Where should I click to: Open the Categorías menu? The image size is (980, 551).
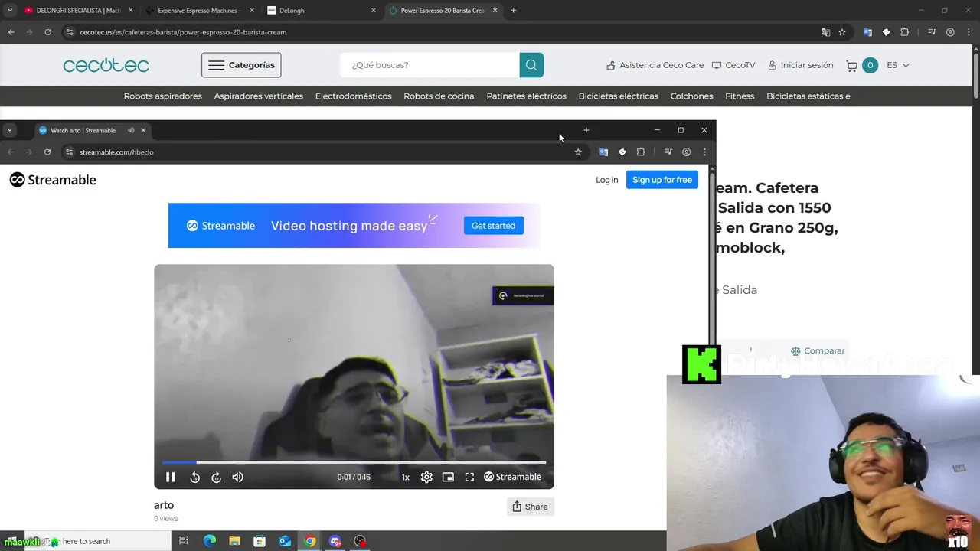click(x=241, y=65)
